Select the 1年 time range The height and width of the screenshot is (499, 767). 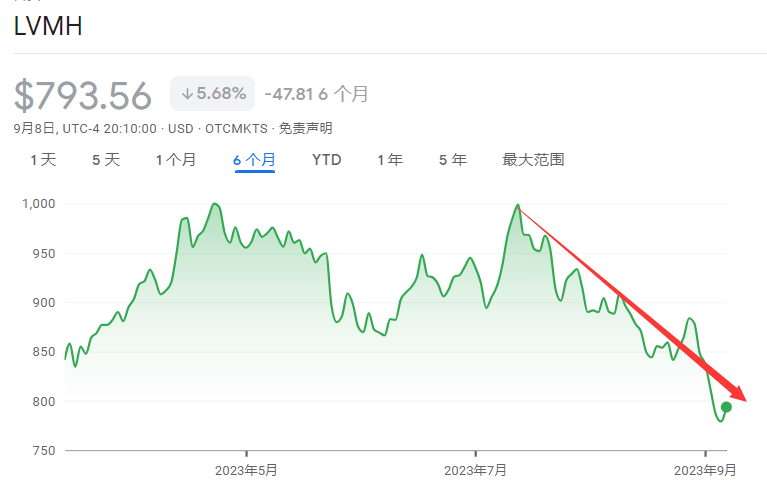point(390,160)
